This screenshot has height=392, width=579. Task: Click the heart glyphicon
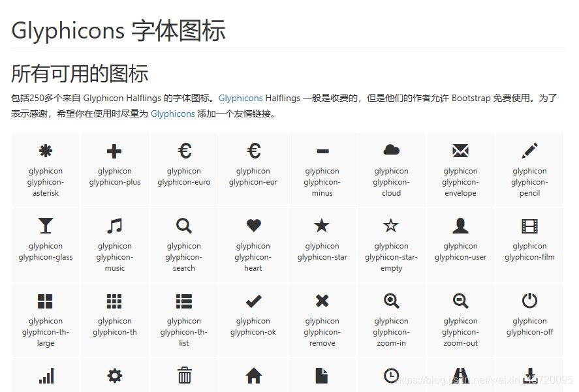(x=254, y=226)
